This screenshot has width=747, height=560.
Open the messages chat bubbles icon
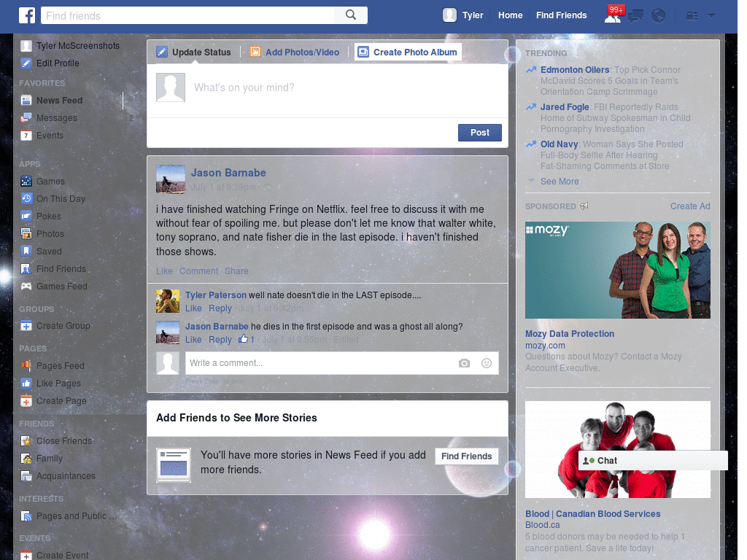(635, 16)
